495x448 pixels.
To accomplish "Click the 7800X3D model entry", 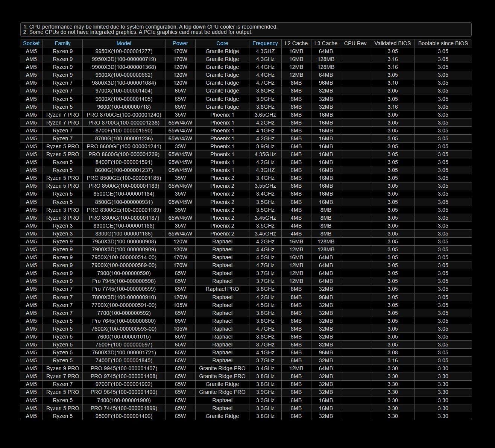I will pyautogui.click(x=124, y=297).
